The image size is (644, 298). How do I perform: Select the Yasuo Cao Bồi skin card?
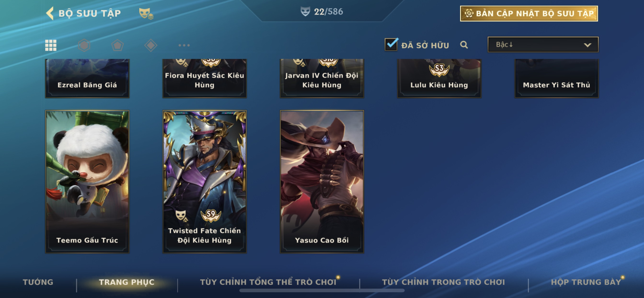point(322,182)
